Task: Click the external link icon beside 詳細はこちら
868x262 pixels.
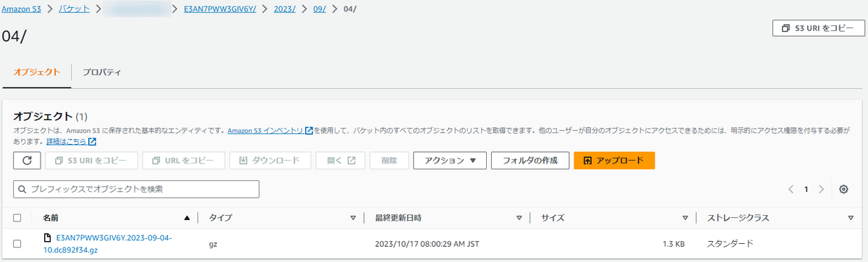Action: point(92,141)
